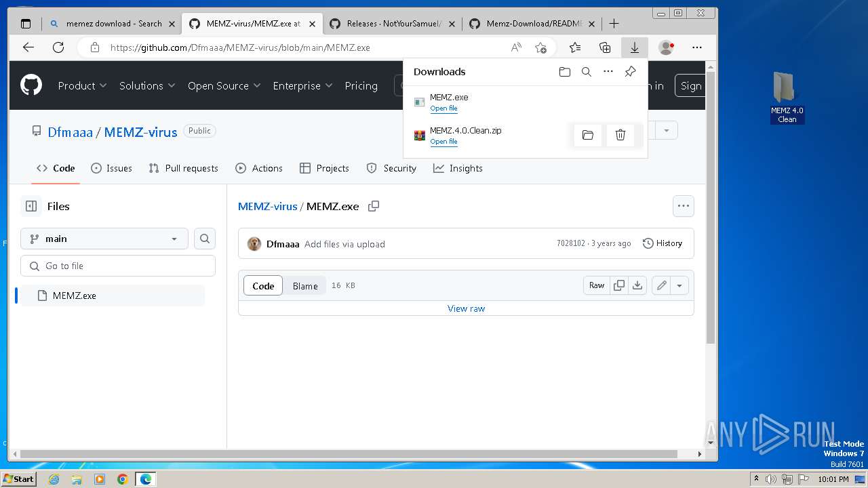Switch to the Issues tab
868x488 pixels.
pos(111,168)
